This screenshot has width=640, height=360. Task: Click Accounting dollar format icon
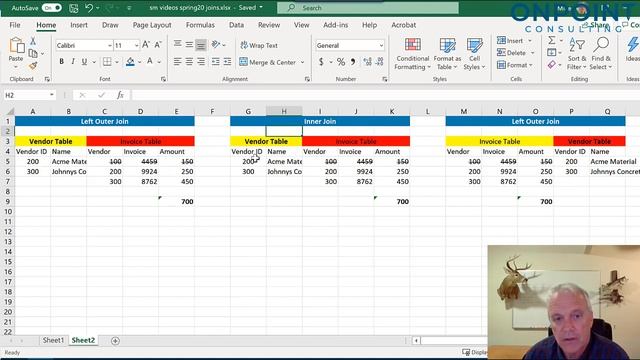(321, 62)
